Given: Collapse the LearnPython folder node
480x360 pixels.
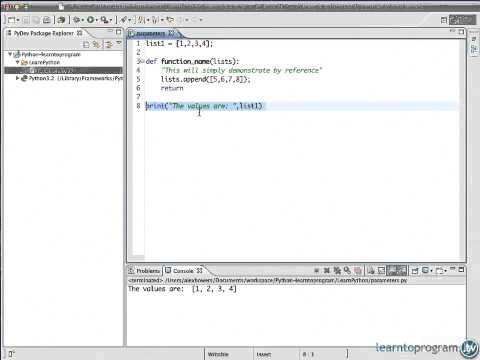Looking at the screenshot, I should [x=18, y=62].
